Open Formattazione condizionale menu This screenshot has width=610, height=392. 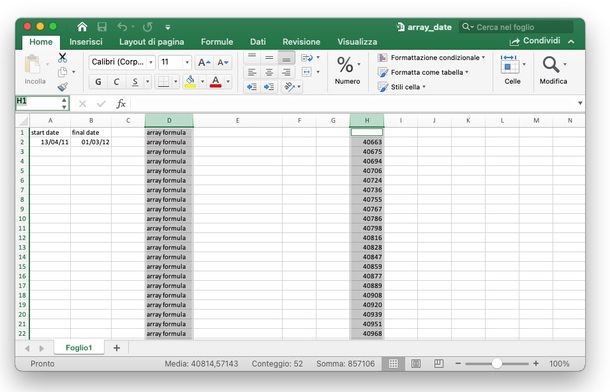click(431, 58)
